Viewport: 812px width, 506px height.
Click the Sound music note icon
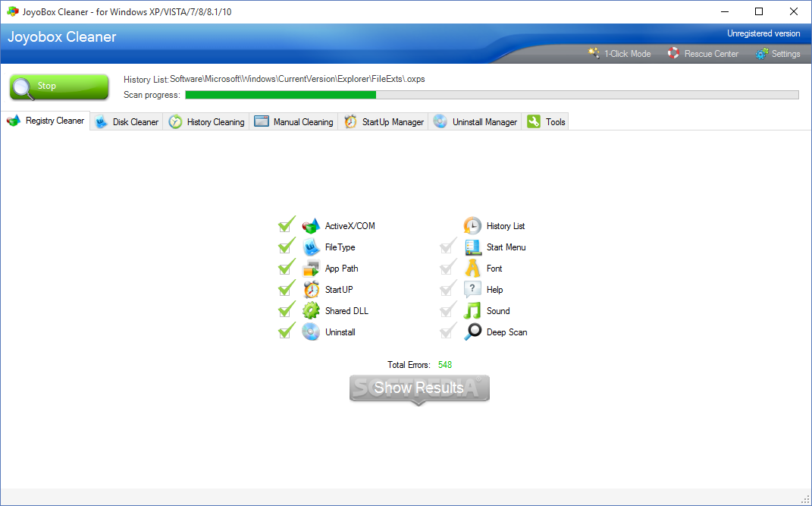point(472,311)
